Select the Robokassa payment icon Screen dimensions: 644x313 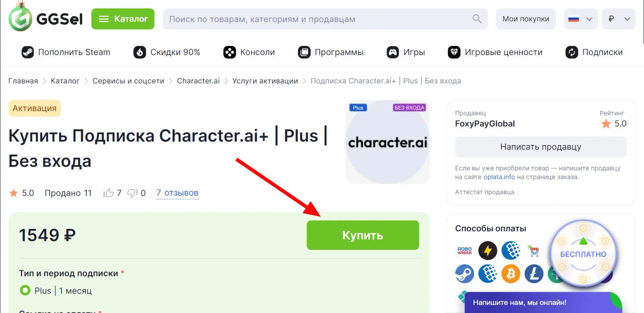coord(464,250)
